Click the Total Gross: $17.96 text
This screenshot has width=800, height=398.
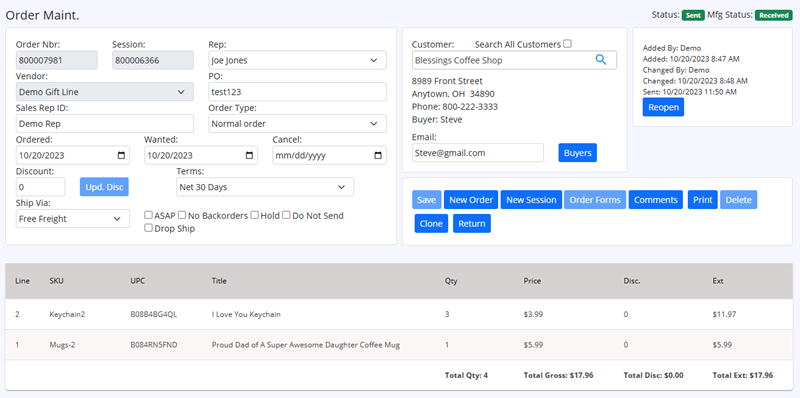pyautogui.click(x=558, y=375)
